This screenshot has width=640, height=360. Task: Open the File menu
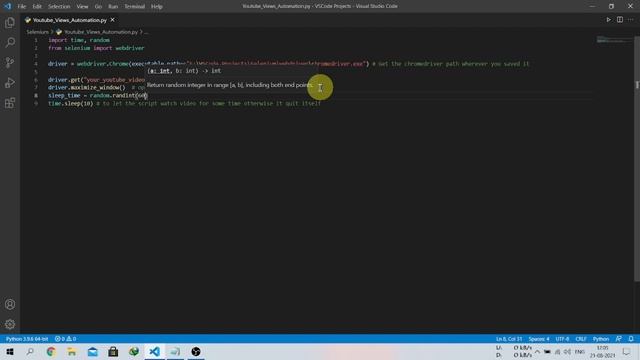[x=22, y=7]
